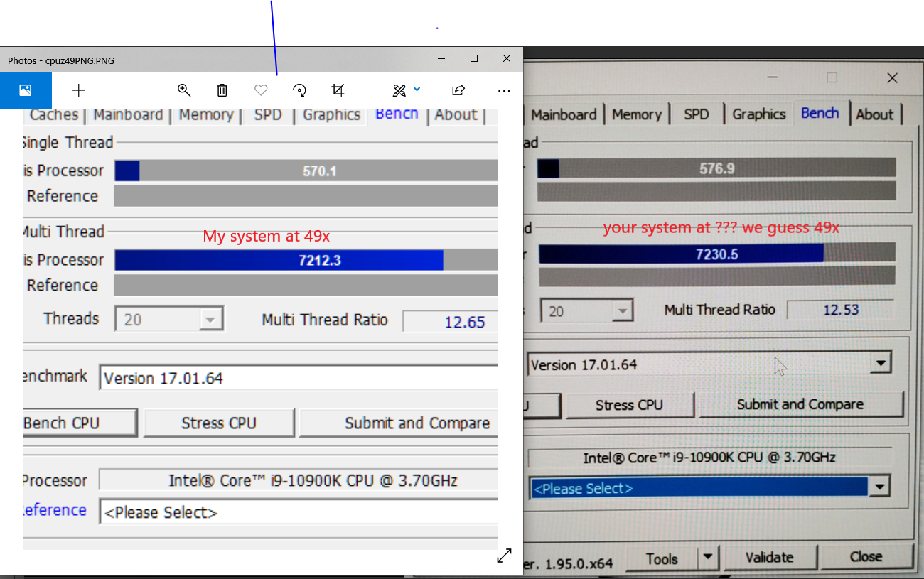
Task: Rotate the image with the rotate icon
Action: 299,90
